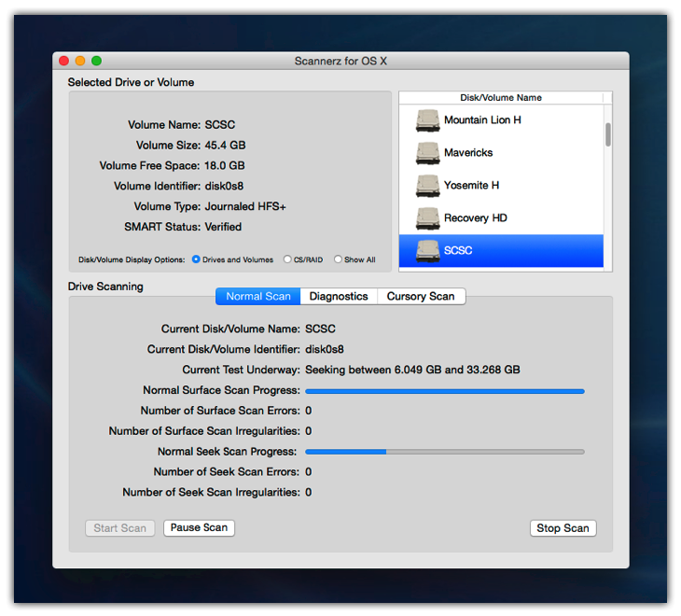The width and height of the screenshot is (681, 616).
Task: Click the Recovery HD drive icon
Action: (427, 218)
